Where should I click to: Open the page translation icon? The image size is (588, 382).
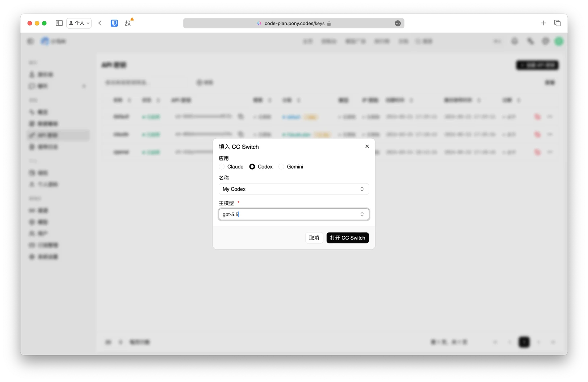pos(129,23)
